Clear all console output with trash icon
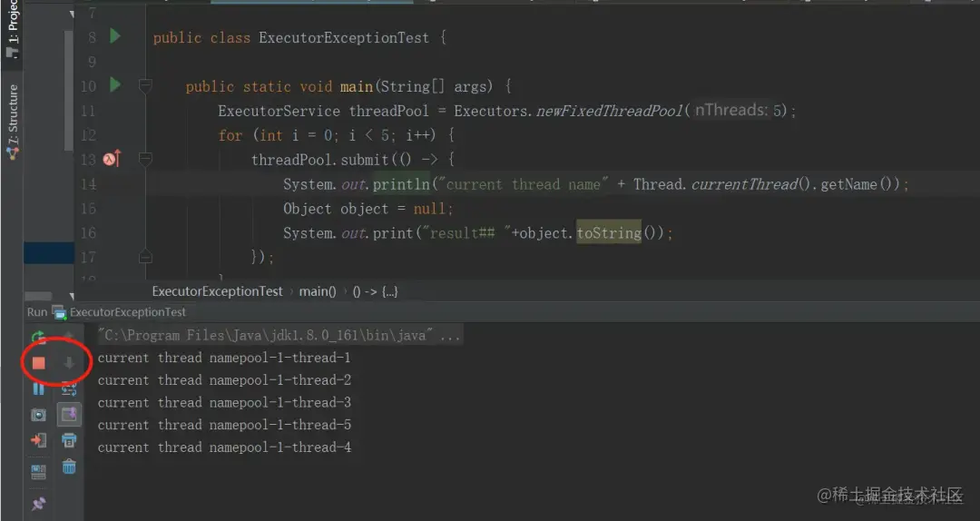Viewport: 980px width, 521px height. (x=69, y=467)
